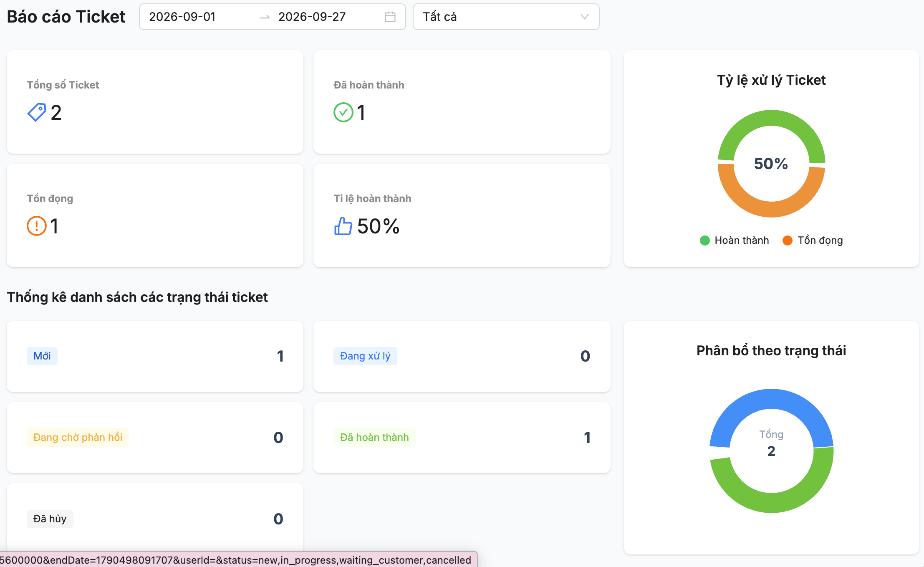Select the Đang xử lý status tag
The image size is (924, 567).
click(x=365, y=356)
